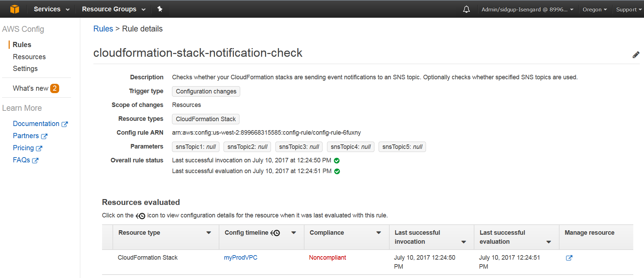This screenshot has height=278, width=644.
Task: Click the timeline icon in the instruction sentence
Action: click(x=140, y=216)
